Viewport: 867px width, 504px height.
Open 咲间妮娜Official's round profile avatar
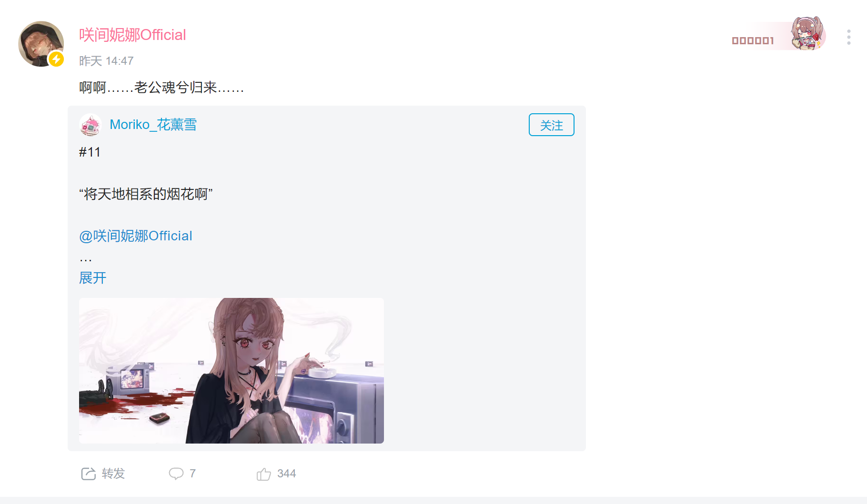[41, 44]
